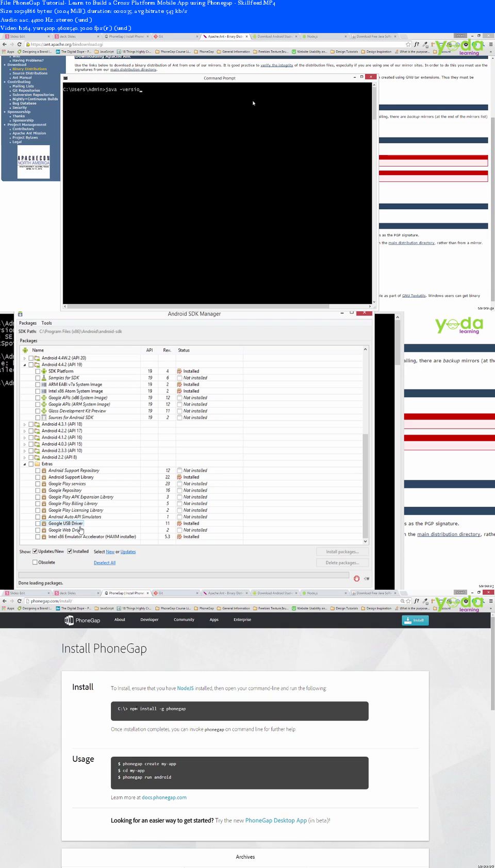495x868 pixels.
Task: Click Android Support Library package icon
Action: point(44,477)
